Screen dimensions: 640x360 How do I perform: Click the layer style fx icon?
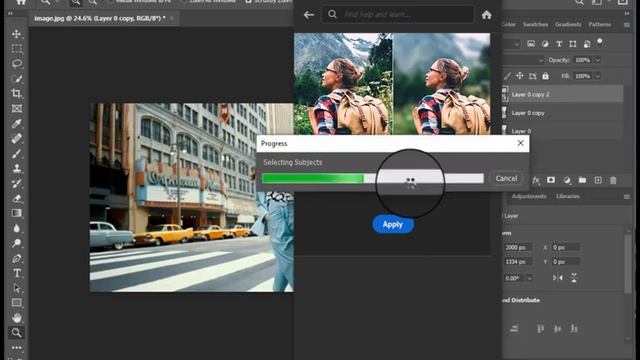tap(536, 180)
